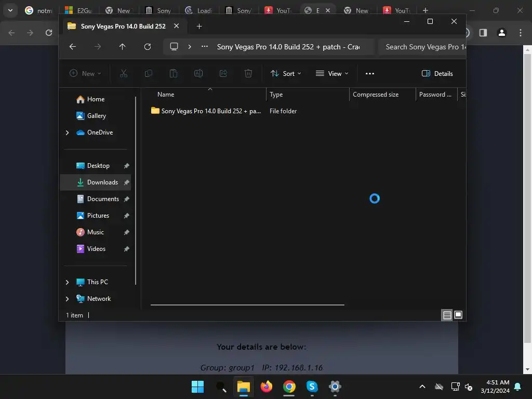This screenshot has height=399, width=532.
Task: Switch to the notm Google browser tab
Action: pyautogui.click(x=38, y=10)
